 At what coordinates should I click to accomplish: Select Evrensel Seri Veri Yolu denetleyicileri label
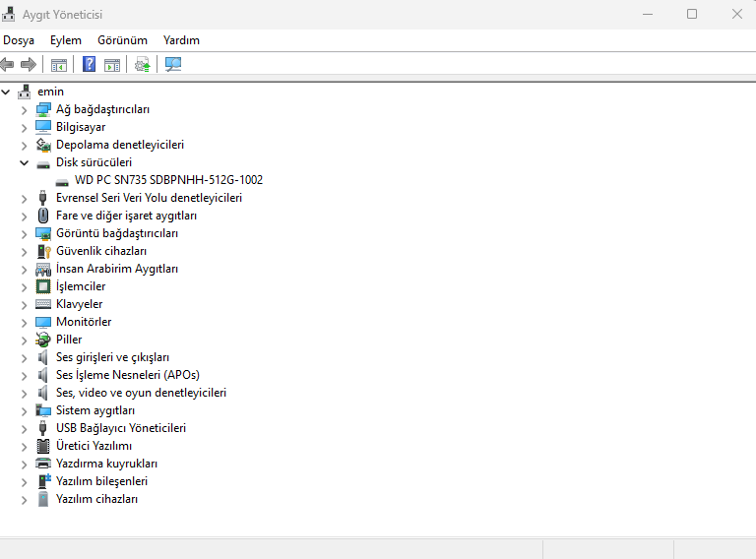[149, 198]
